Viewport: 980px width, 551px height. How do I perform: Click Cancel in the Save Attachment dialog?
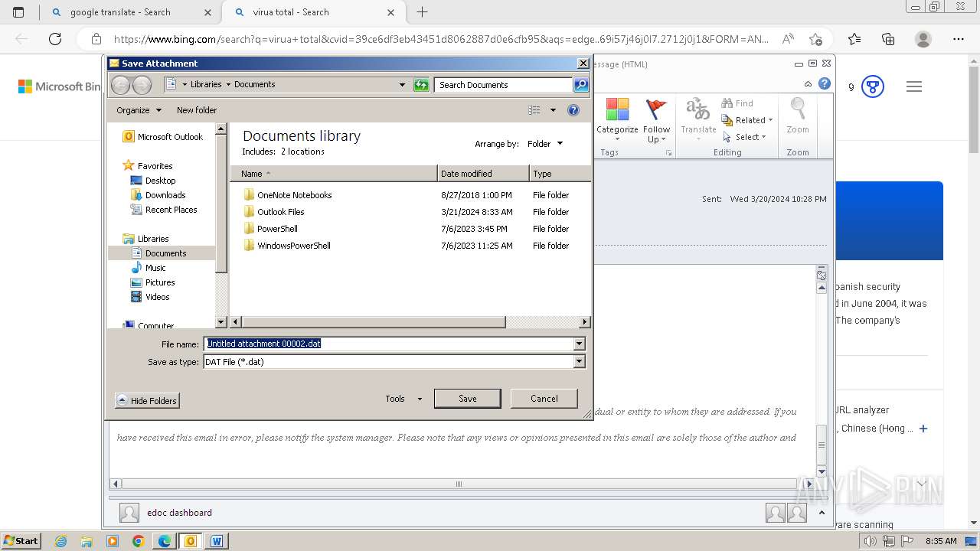[544, 399]
